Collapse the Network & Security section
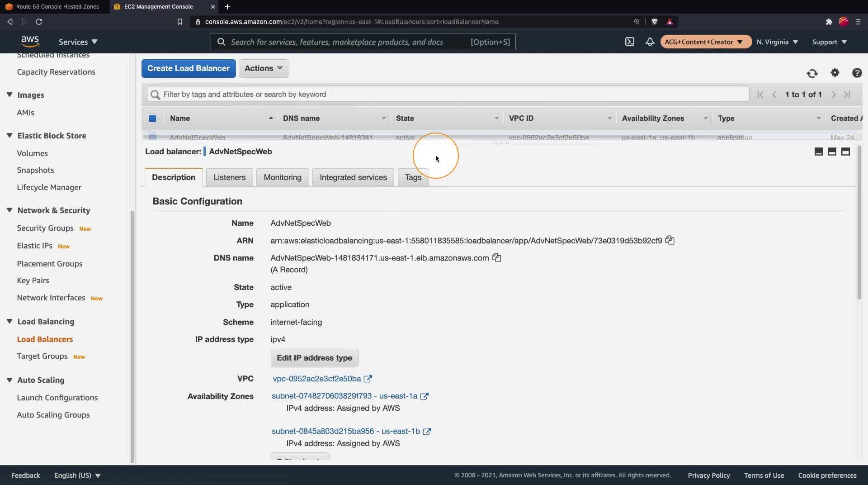 9,210
